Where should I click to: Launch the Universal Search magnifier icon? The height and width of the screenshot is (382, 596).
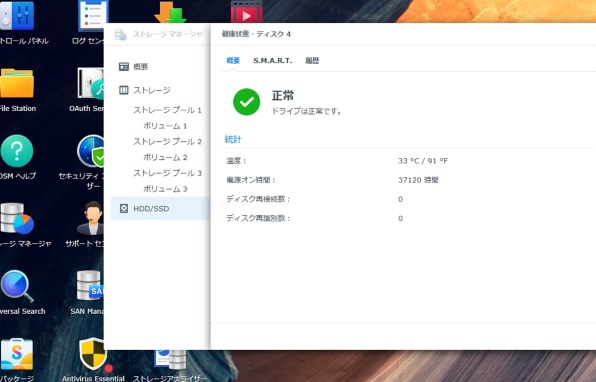(17, 286)
